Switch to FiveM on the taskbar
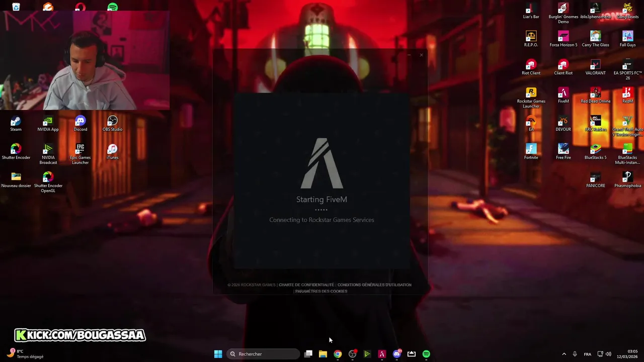 (x=382, y=354)
